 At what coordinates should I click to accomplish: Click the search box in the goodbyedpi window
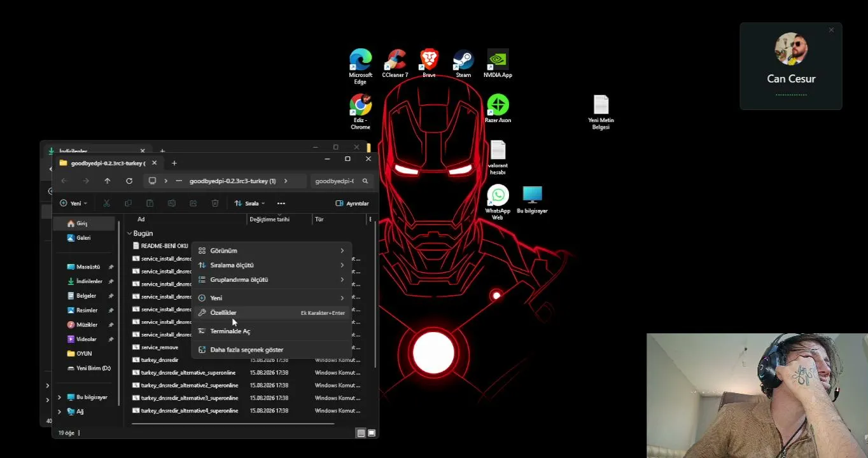(341, 181)
